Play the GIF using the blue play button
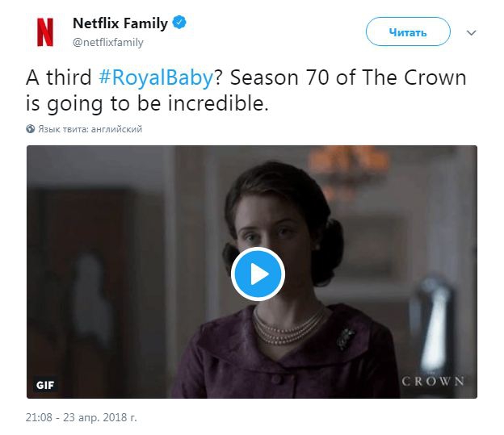 (258, 274)
